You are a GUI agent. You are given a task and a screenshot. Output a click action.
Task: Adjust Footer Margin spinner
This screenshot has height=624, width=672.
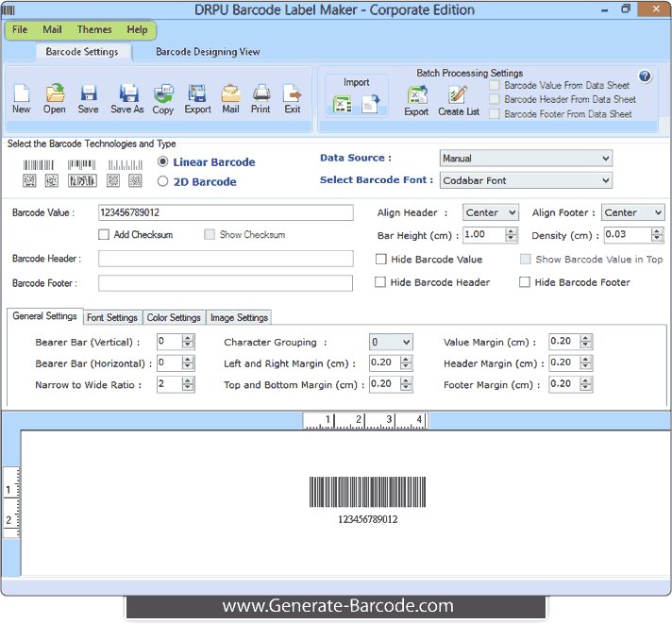(585, 384)
